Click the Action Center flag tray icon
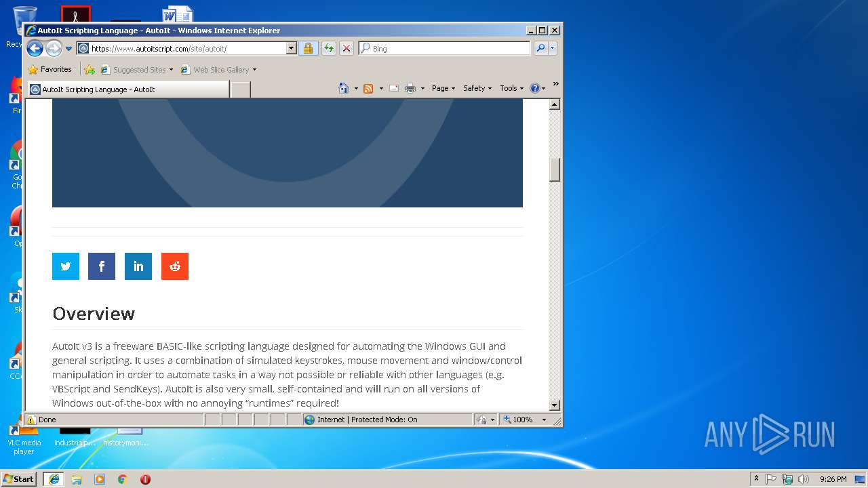This screenshot has height=488, width=868. coord(772,479)
